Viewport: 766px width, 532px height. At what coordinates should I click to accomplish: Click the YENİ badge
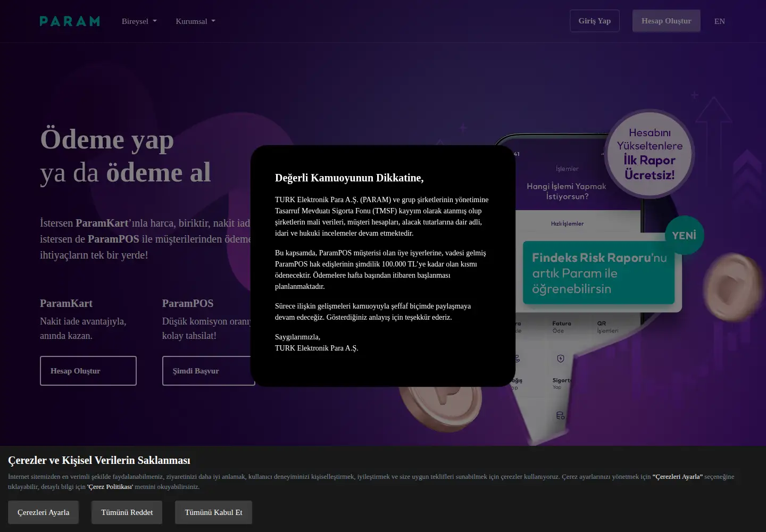684,235
